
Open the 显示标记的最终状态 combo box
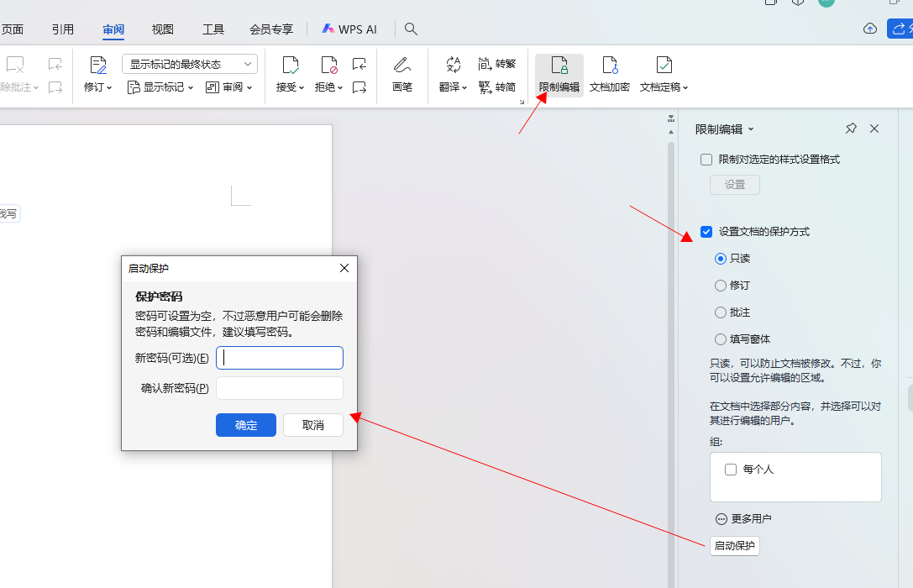[x=190, y=64]
